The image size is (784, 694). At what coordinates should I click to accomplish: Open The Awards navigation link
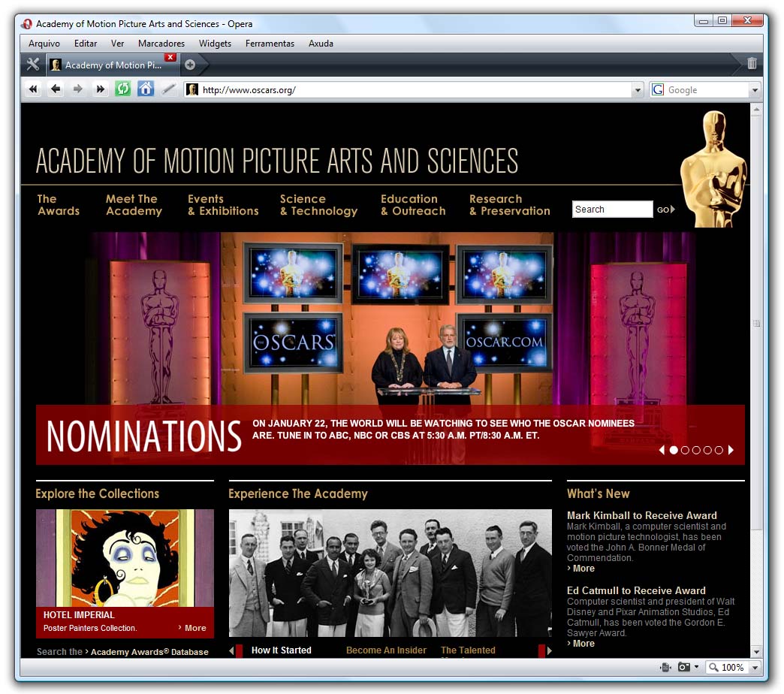click(x=59, y=205)
